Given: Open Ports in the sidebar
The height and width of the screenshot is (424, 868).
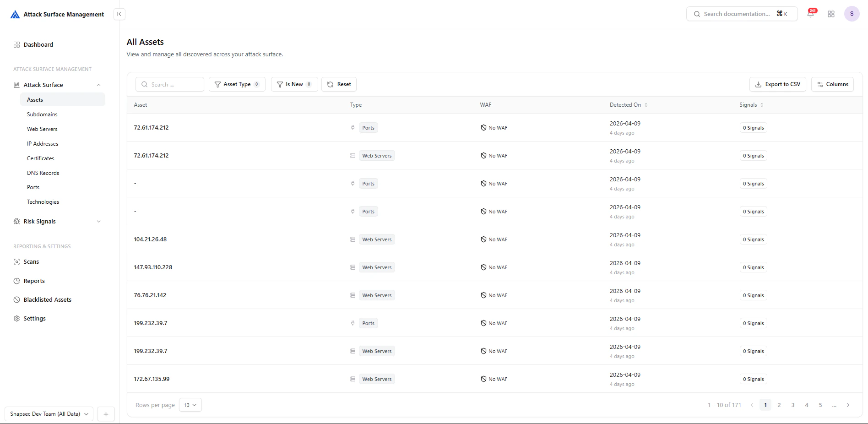Looking at the screenshot, I should click(33, 187).
